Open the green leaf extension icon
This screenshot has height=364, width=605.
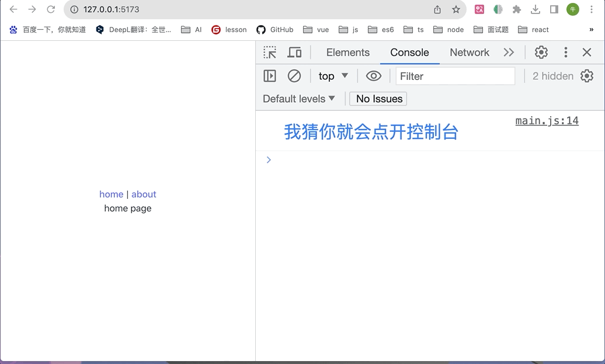(x=498, y=9)
